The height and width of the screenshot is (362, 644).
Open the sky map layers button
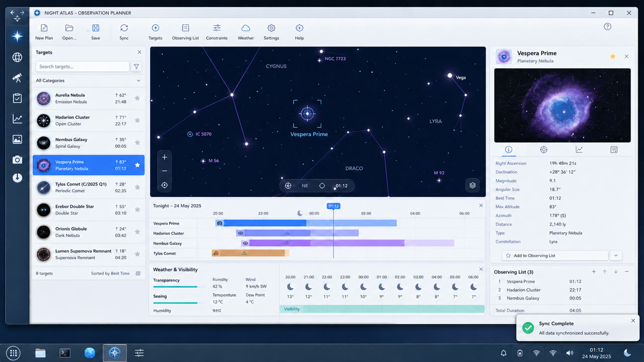[x=472, y=185]
